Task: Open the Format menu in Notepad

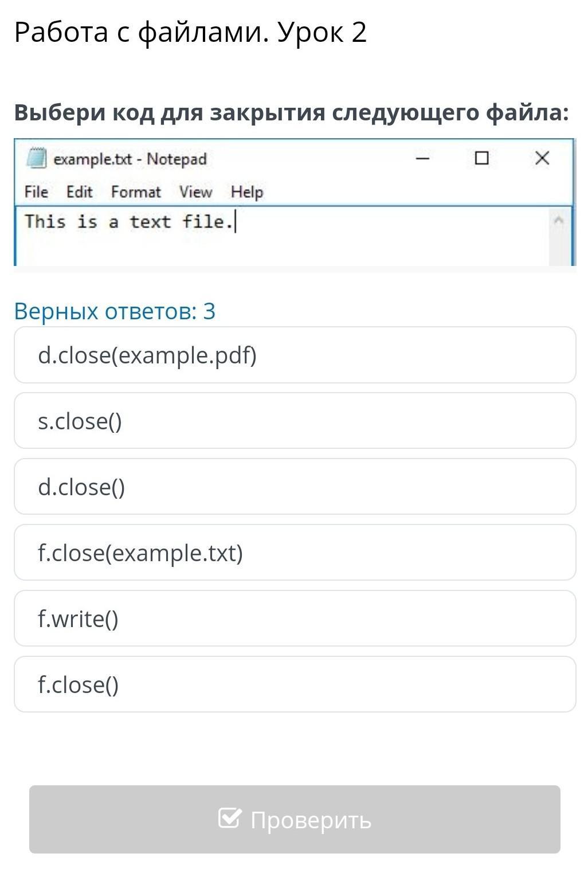Action: point(136,192)
